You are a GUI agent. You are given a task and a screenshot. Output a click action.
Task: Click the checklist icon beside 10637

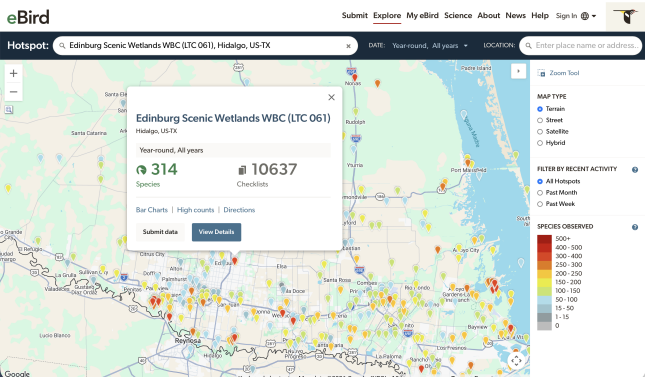point(242,170)
